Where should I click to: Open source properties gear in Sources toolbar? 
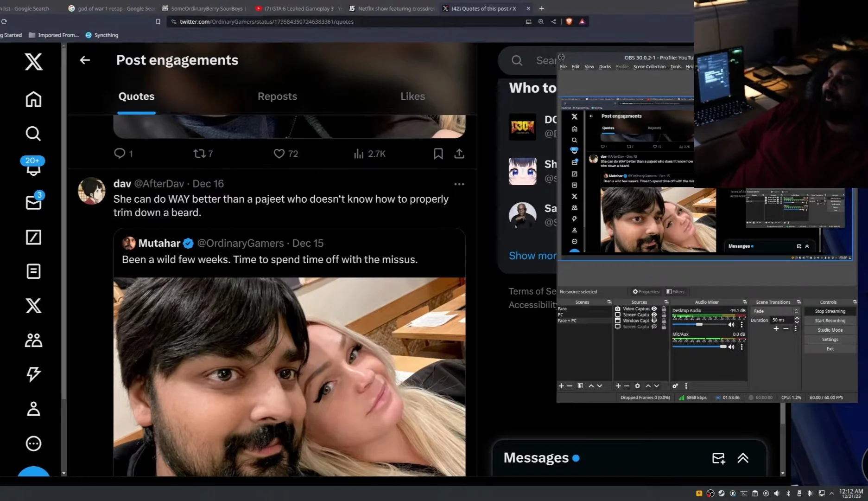point(637,386)
